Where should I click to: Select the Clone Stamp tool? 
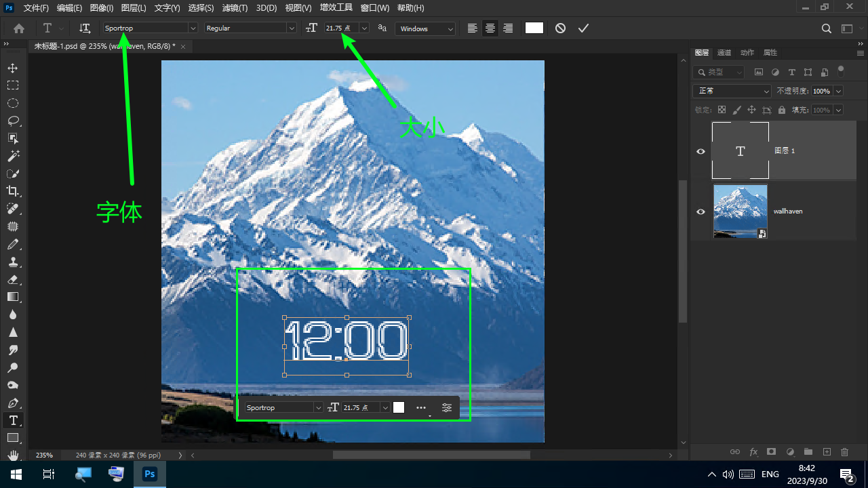tap(13, 262)
